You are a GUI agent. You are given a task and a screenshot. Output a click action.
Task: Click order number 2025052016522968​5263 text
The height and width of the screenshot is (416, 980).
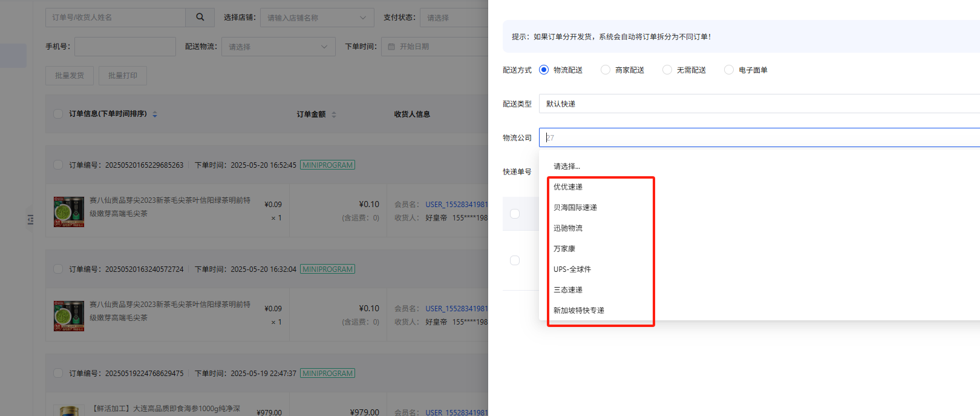[x=144, y=165]
